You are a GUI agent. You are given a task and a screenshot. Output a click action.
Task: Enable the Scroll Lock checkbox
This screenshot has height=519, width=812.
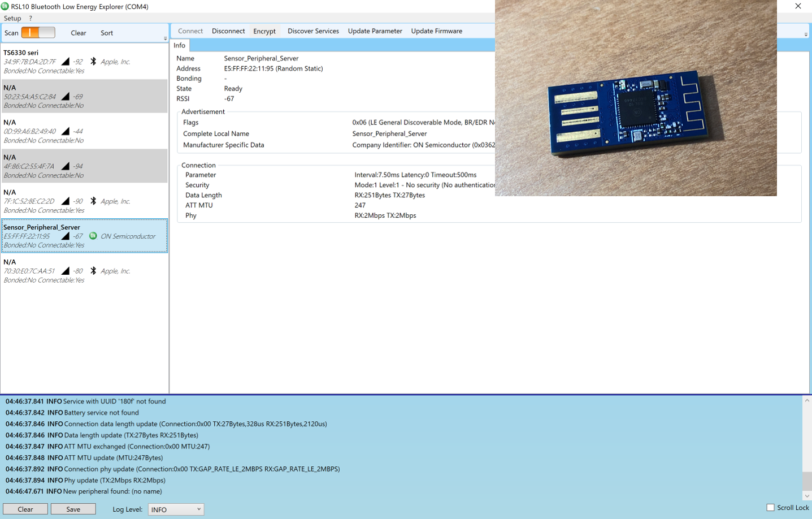[x=770, y=507]
